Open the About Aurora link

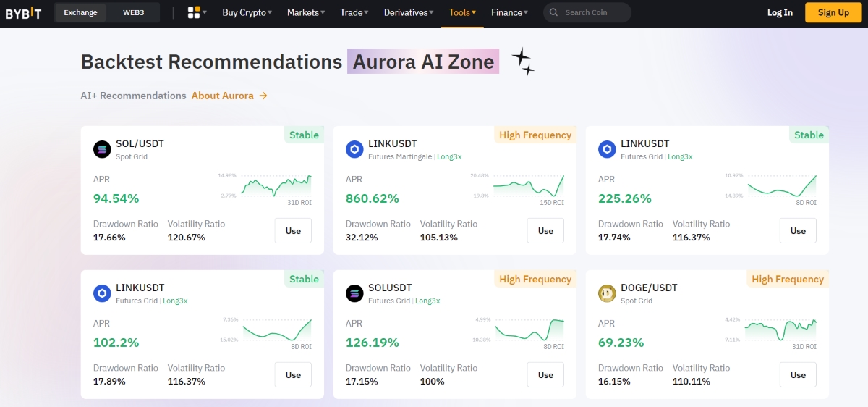[x=229, y=96]
